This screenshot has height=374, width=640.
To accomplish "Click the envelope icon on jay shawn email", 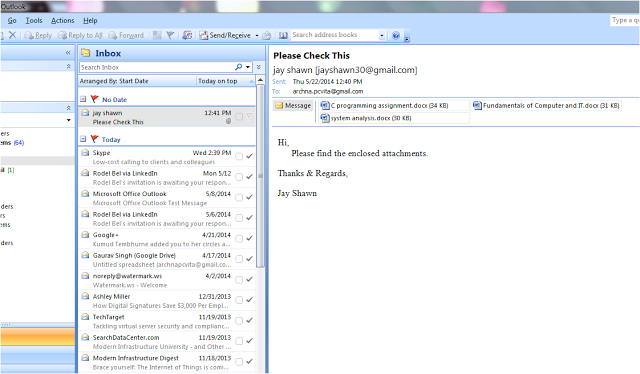I will click(x=85, y=113).
